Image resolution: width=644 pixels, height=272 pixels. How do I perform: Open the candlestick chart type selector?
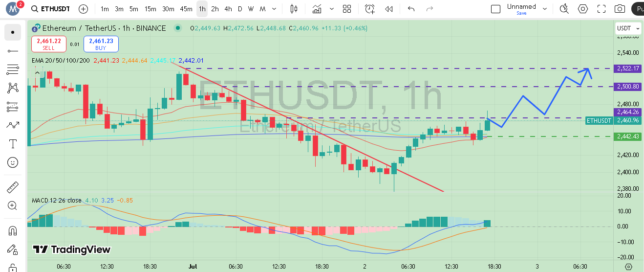[x=294, y=9]
